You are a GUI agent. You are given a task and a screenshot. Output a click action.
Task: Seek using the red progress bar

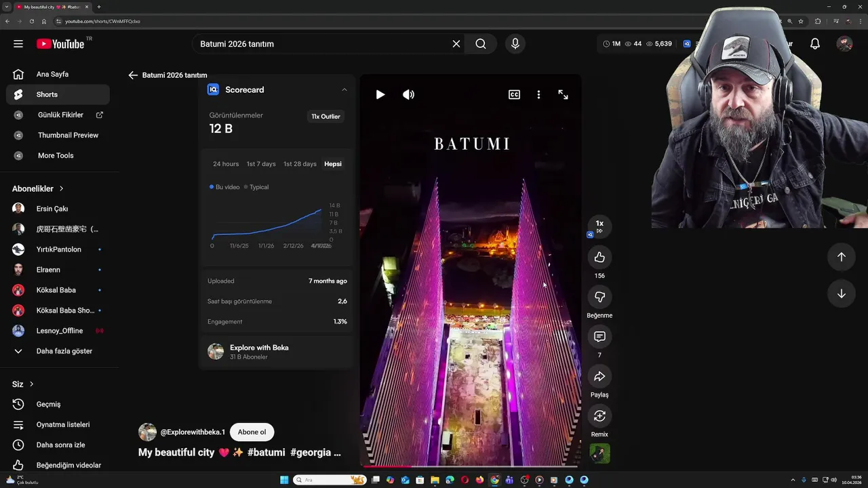[471, 466]
